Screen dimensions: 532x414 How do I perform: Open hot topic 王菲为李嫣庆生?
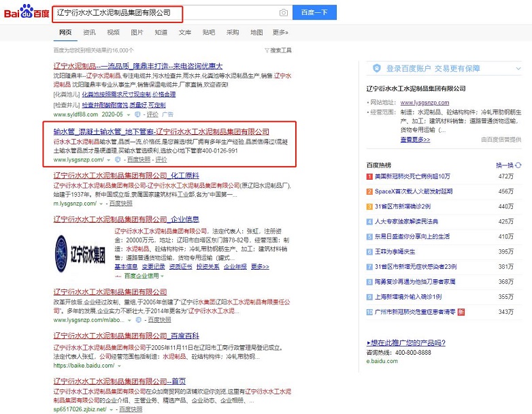click(x=395, y=252)
